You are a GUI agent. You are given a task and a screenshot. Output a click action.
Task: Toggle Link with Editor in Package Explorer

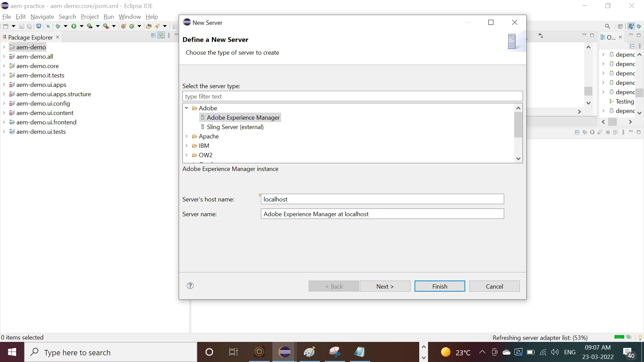pos(161,36)
